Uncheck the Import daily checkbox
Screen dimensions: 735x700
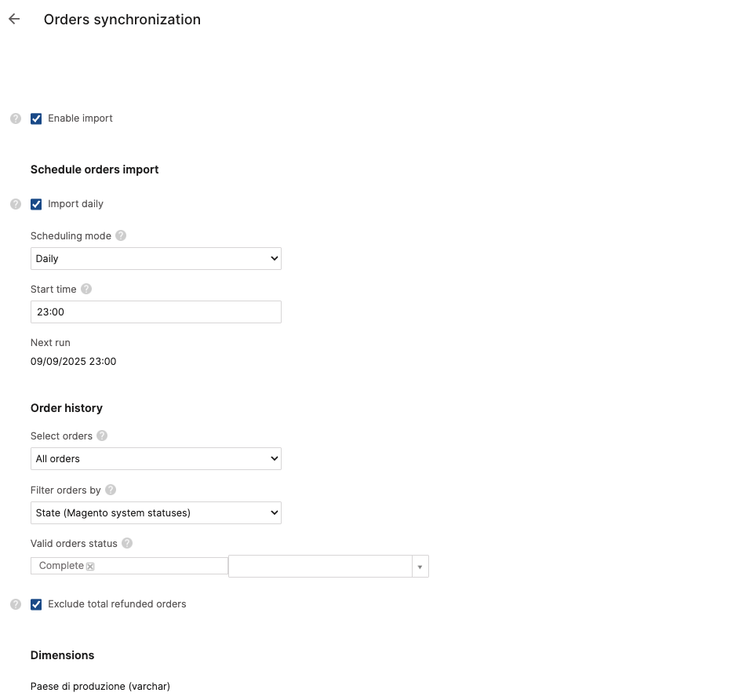point(36,204)
